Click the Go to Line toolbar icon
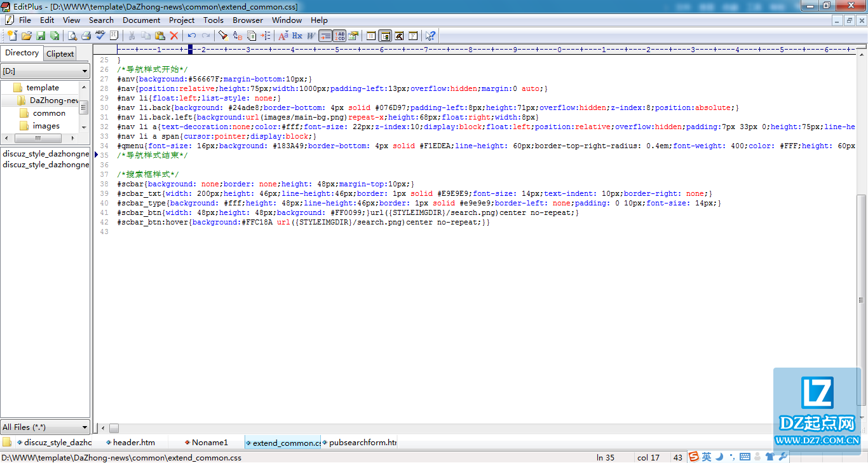The height and width of the screenshot is (463, 868). point(266,36)
